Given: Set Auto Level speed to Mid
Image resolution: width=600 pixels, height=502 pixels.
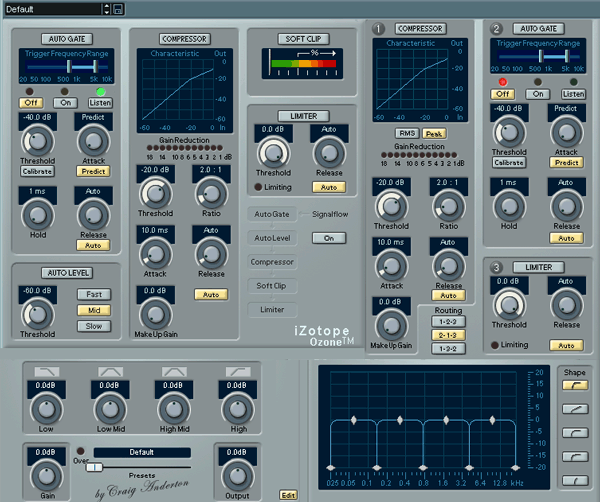Looking at the screenshot, I should pos(94,310).
